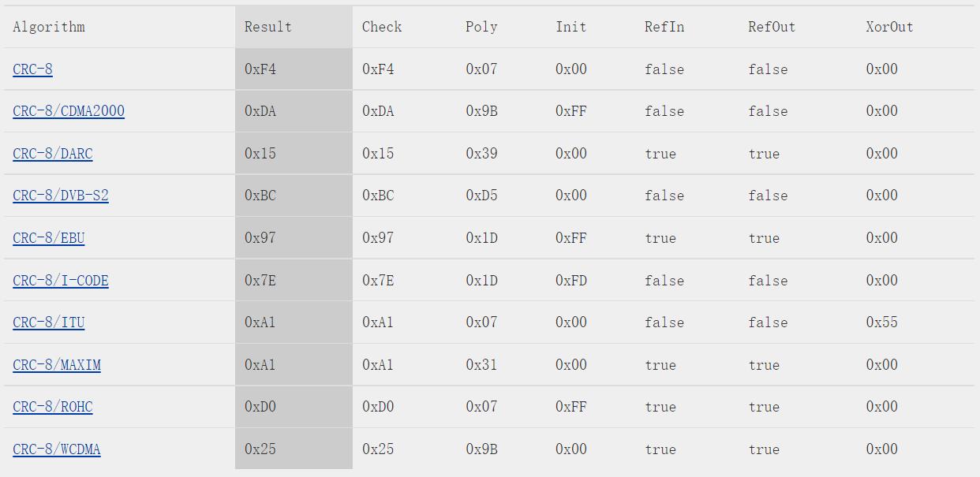Click the CRC-8/I-CODE link
Screen dimensions: 980x477
61,281
